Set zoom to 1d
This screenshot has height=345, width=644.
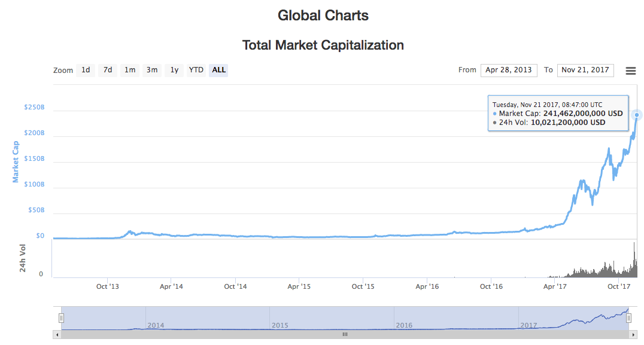tap(86, 70)
